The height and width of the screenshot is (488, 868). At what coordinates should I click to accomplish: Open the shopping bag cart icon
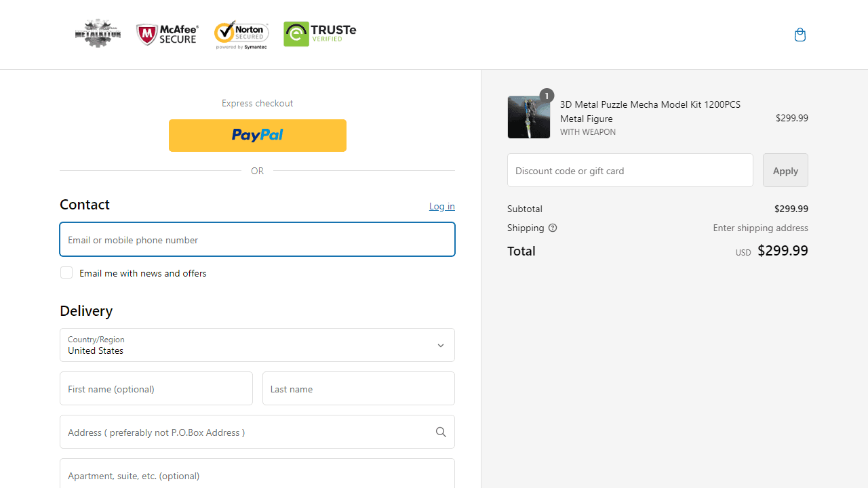800,35
